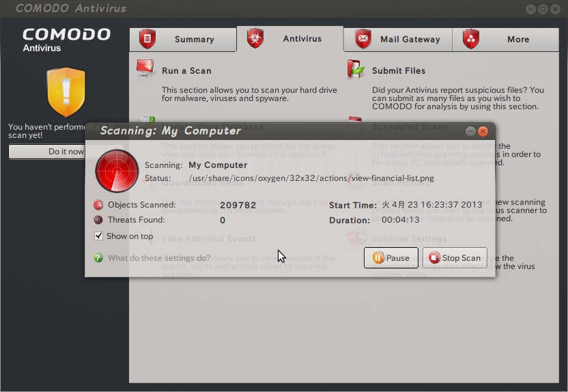Click the yellow warning shield icon
Viewport: 568px width, 392px height.
click(66, 92)
